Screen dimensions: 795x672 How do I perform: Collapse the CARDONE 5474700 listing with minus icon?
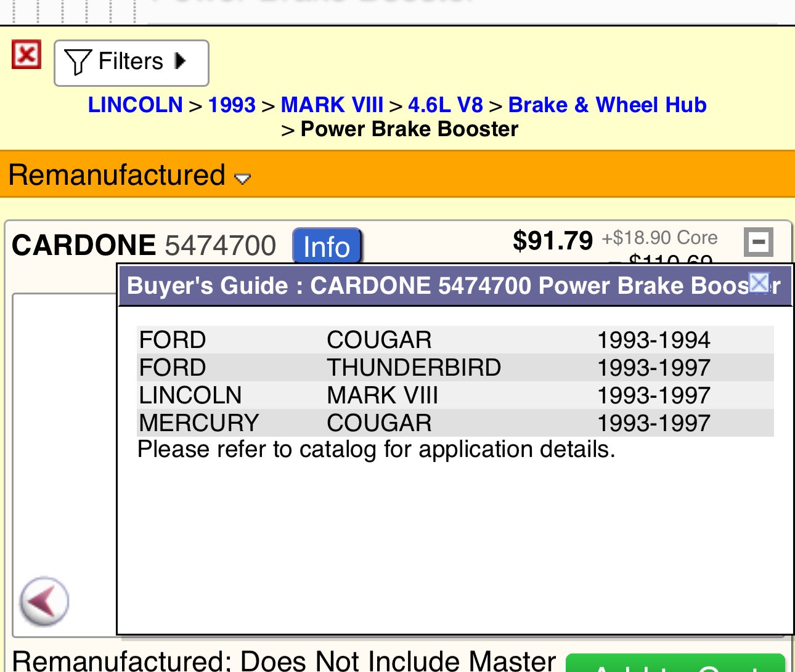[758, 241]
